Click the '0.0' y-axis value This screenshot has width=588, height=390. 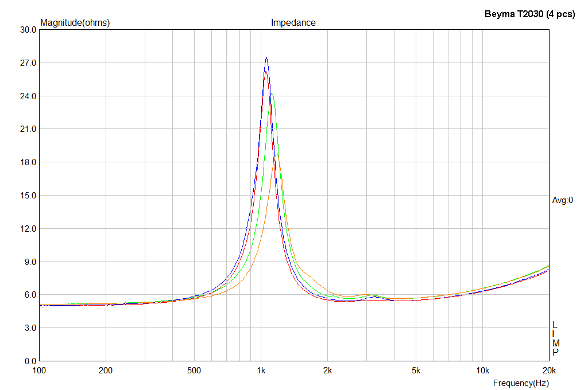point(30,361)
